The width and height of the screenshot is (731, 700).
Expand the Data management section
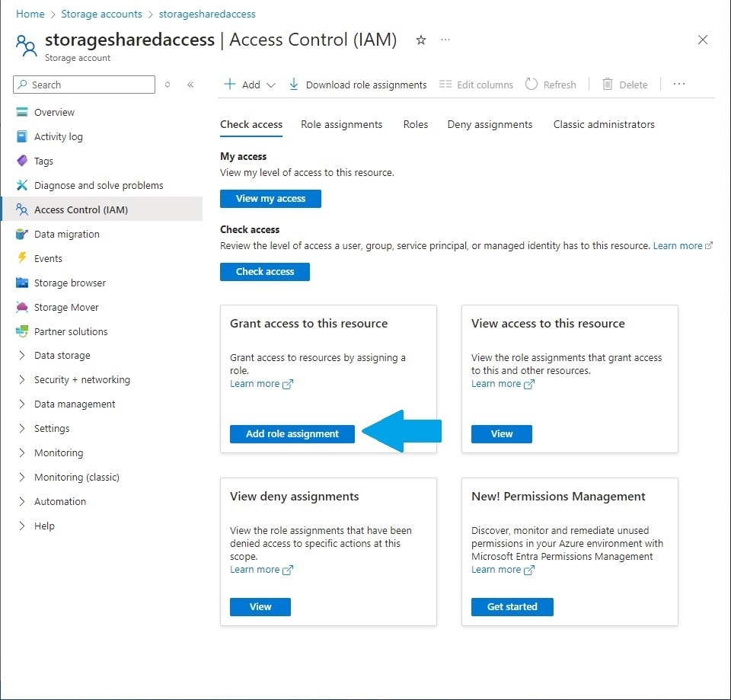point(22,404)
